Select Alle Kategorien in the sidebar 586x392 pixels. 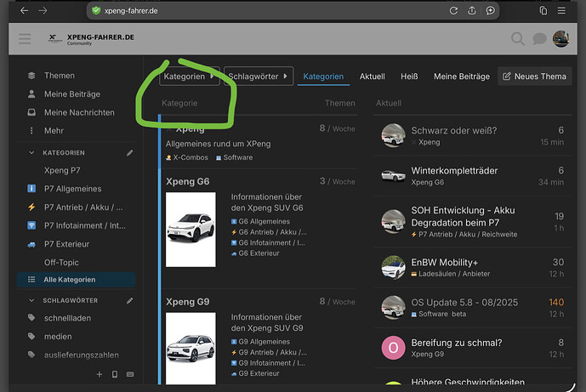[70, 280]
